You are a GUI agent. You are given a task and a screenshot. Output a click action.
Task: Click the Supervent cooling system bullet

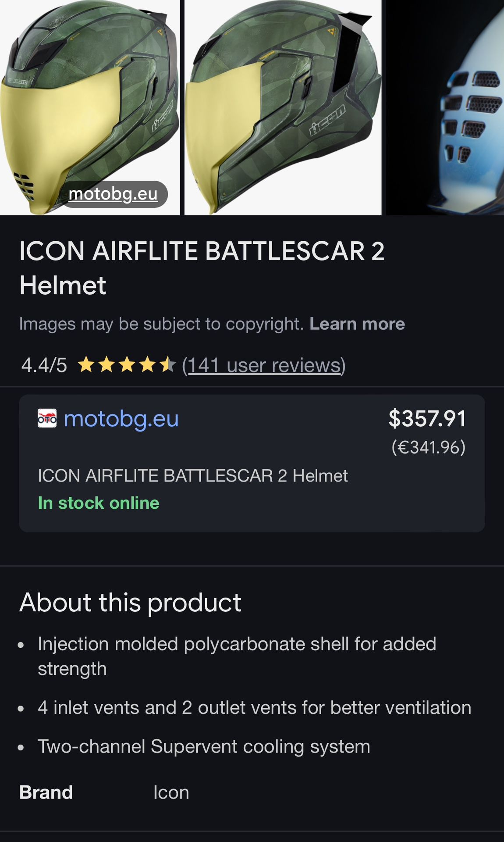(204, 747)
